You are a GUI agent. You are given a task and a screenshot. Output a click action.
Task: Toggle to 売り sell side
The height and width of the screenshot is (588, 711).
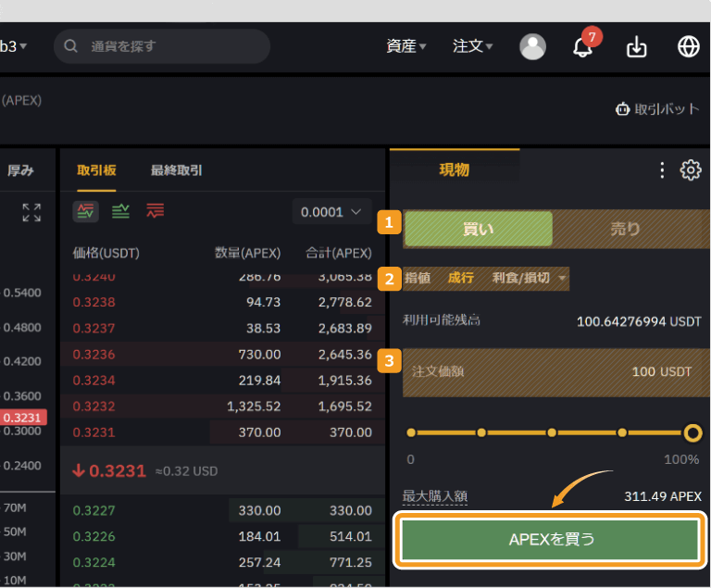pos(625,229)
